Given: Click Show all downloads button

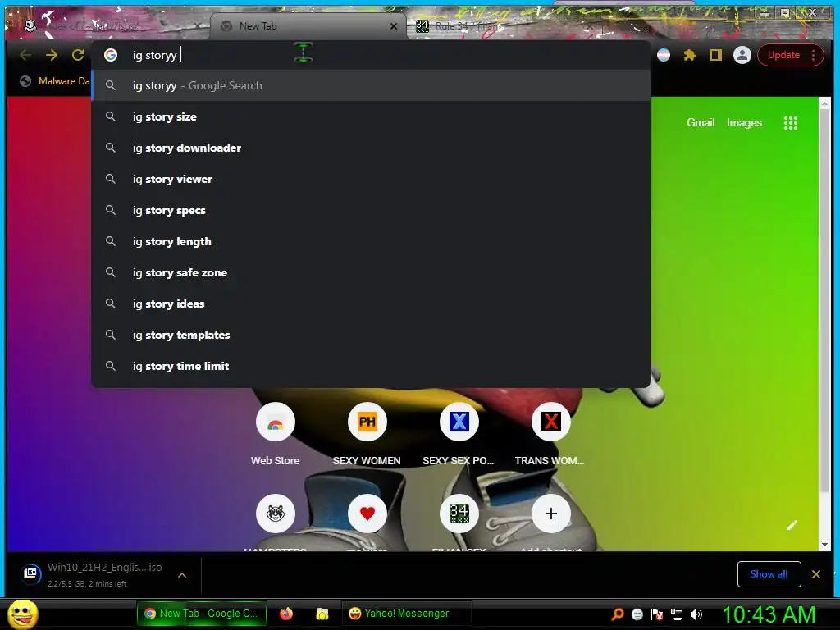Looking at the screenshot, I should [769, 574].
